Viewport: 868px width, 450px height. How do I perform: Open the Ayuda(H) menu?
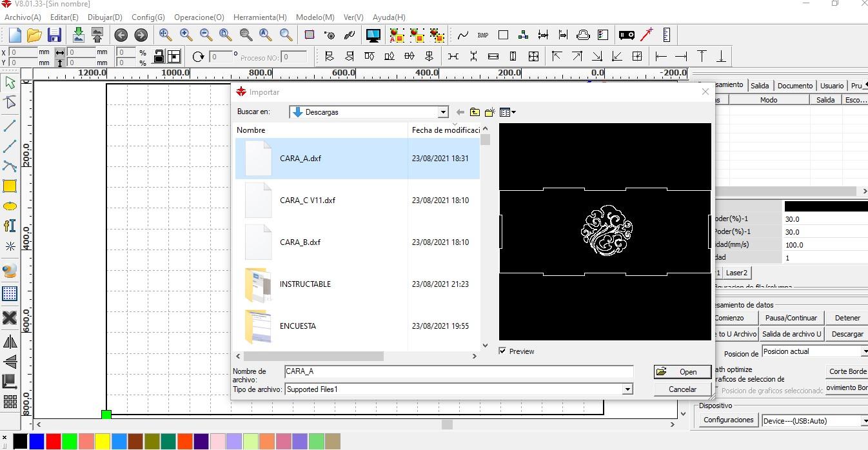point(389,17)
